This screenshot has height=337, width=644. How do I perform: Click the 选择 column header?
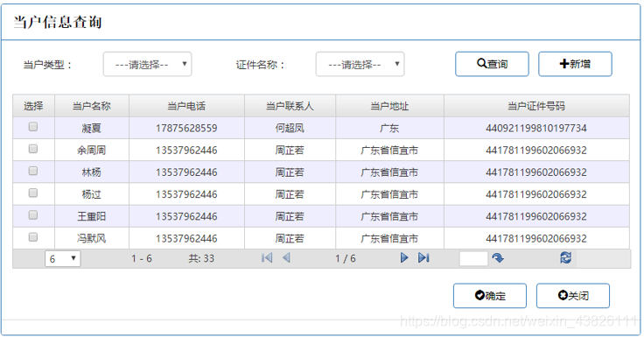point(33,106)
